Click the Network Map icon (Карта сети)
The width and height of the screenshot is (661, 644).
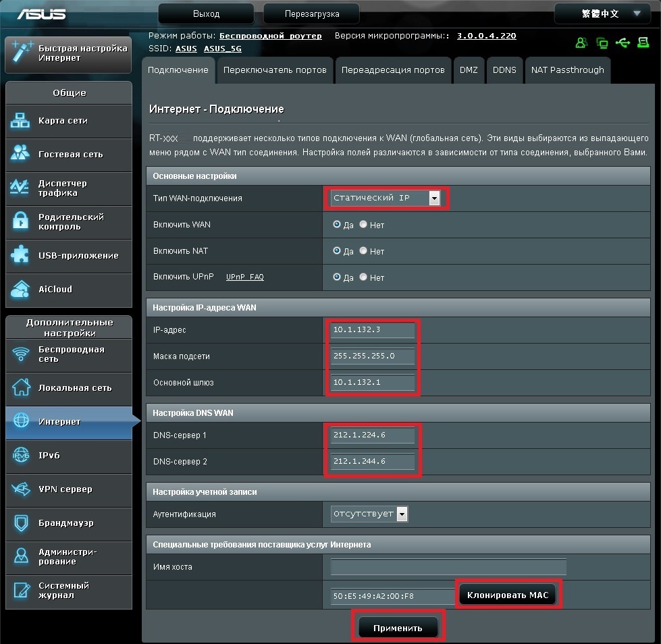tap(21, 121)
